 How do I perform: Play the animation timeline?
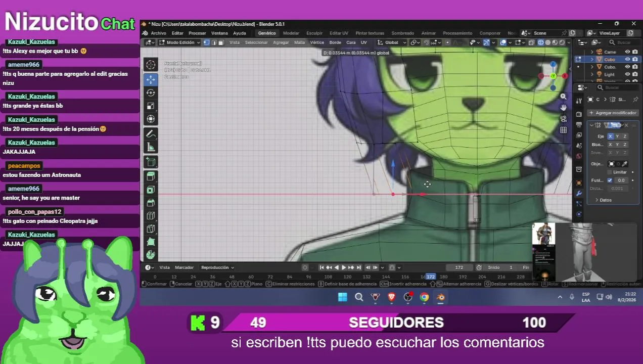[344, 267]
